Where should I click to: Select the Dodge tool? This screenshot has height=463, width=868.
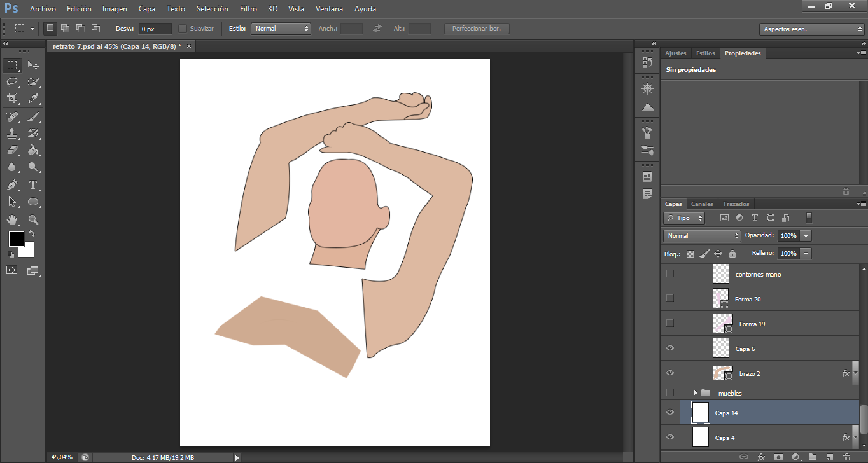tap(34, 167)
